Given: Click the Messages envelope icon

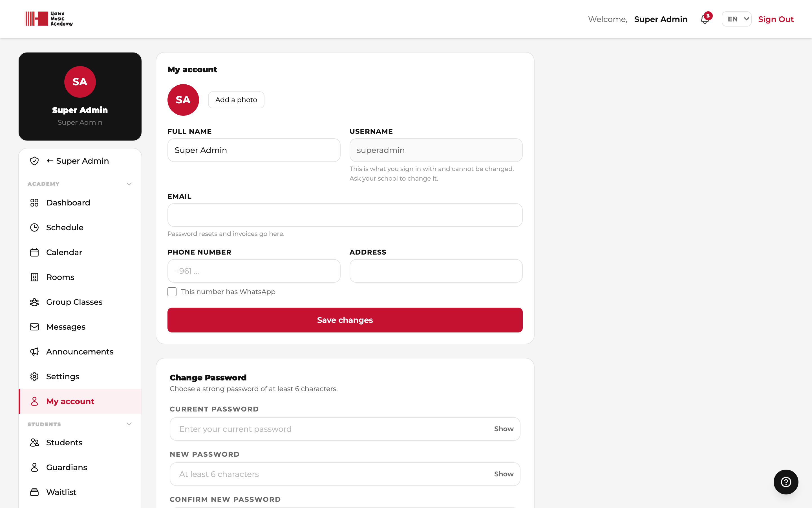Looking at the screenshot, I should [34, 327].
